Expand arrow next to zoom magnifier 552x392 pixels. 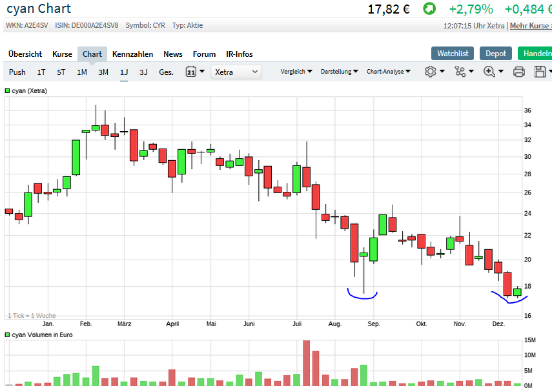(501, 72)
